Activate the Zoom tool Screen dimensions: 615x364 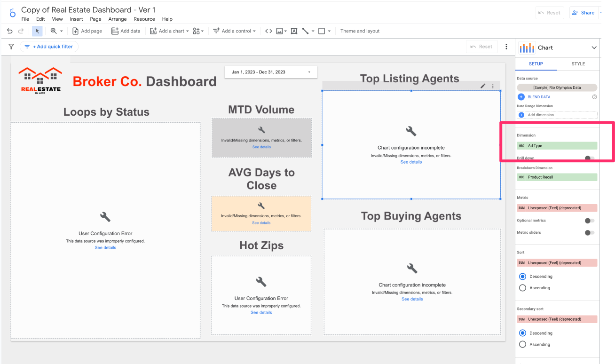pos(54,31)
